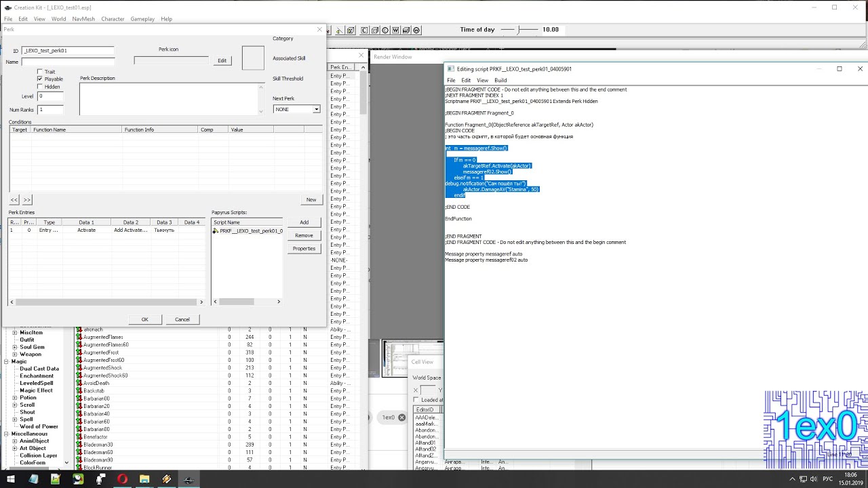This screenshot has width=868, height=488.
Task: Click perk icon beside AugmentedFlames row
Action: point(79,337)
